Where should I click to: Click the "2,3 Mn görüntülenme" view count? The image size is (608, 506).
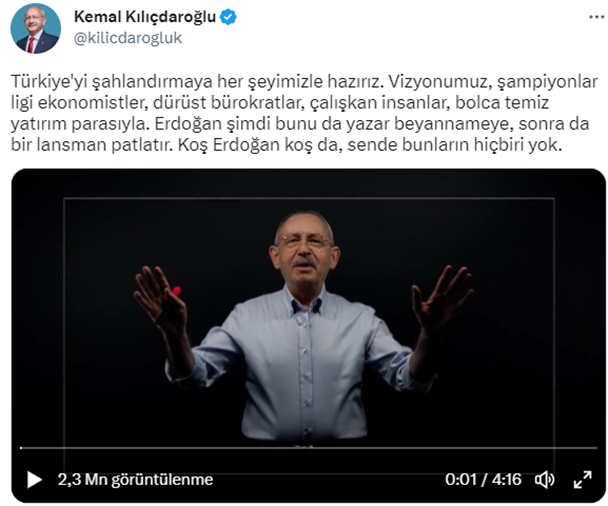(135, 480)
